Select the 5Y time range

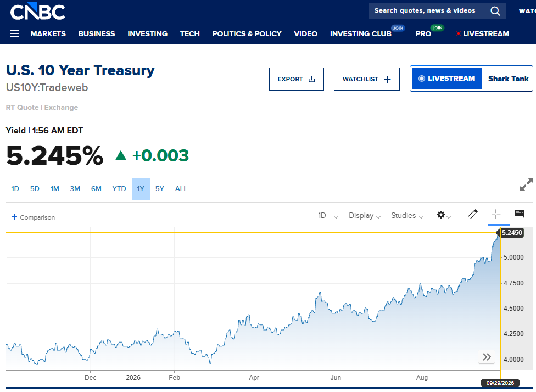tap(160, 189)
